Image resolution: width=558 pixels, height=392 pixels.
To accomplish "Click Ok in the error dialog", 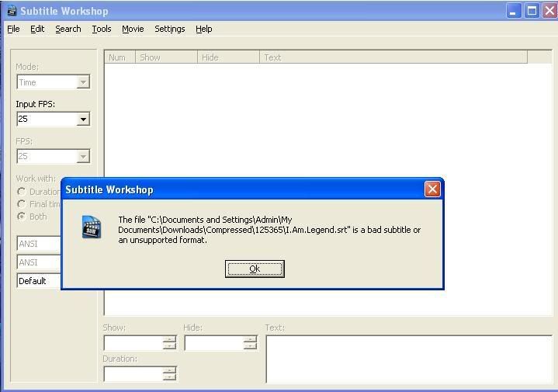I will pyautogui.click(x=255, y=269).
